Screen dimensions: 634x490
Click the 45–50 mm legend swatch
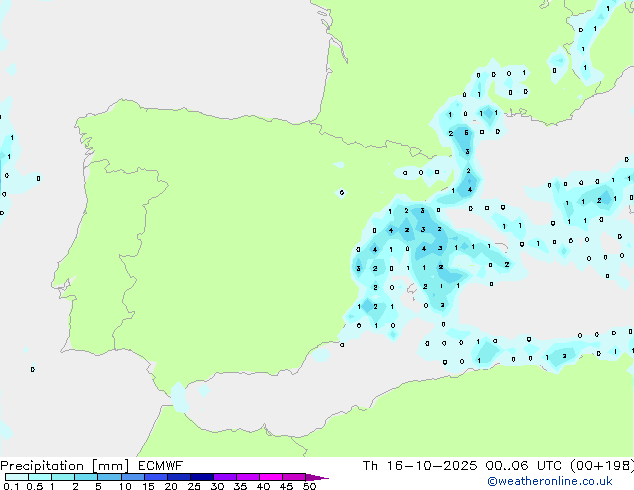pyautogui.click(x=294, y=477)
